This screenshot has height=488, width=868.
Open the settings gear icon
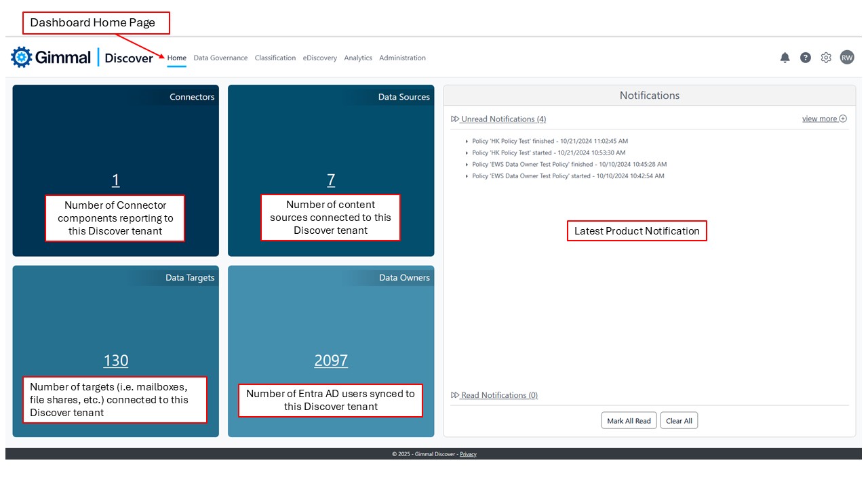pyautogui.click(x=826, y=57)
